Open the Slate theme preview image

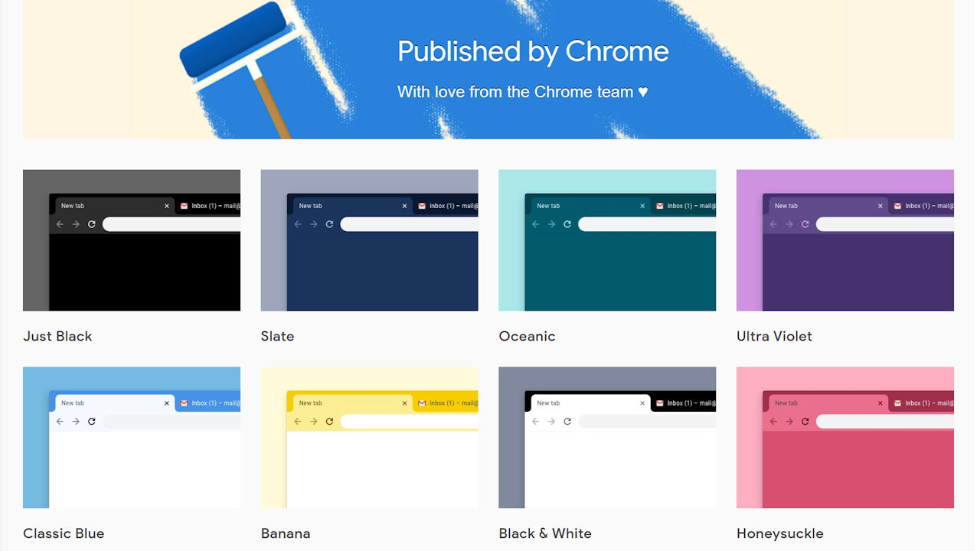(370, 240)
